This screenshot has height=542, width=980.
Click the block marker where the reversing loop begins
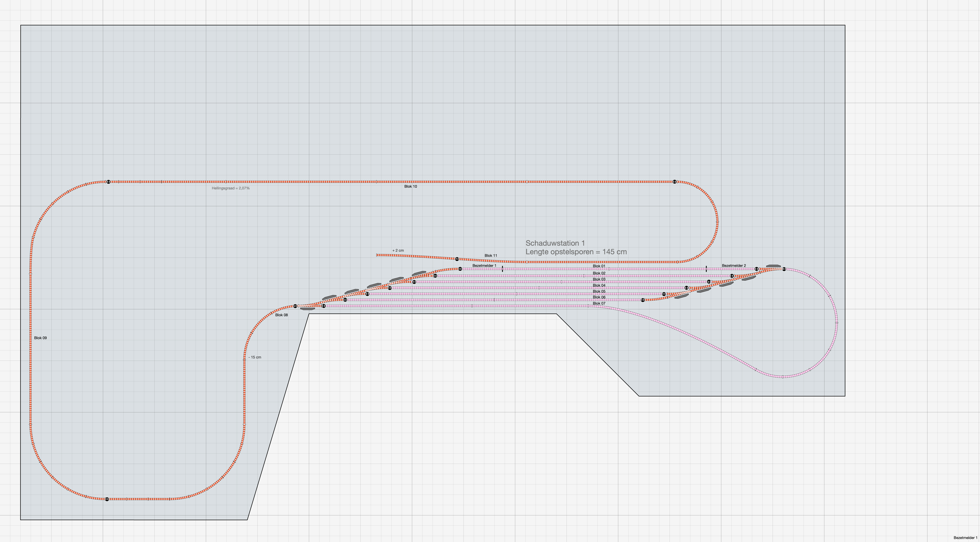(784, 269)
